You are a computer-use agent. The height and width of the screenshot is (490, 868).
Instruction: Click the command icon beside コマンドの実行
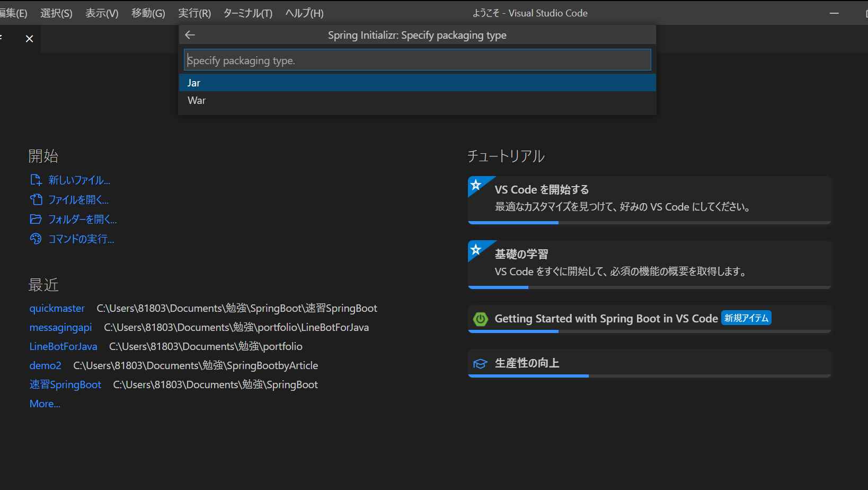click(36, 239)
